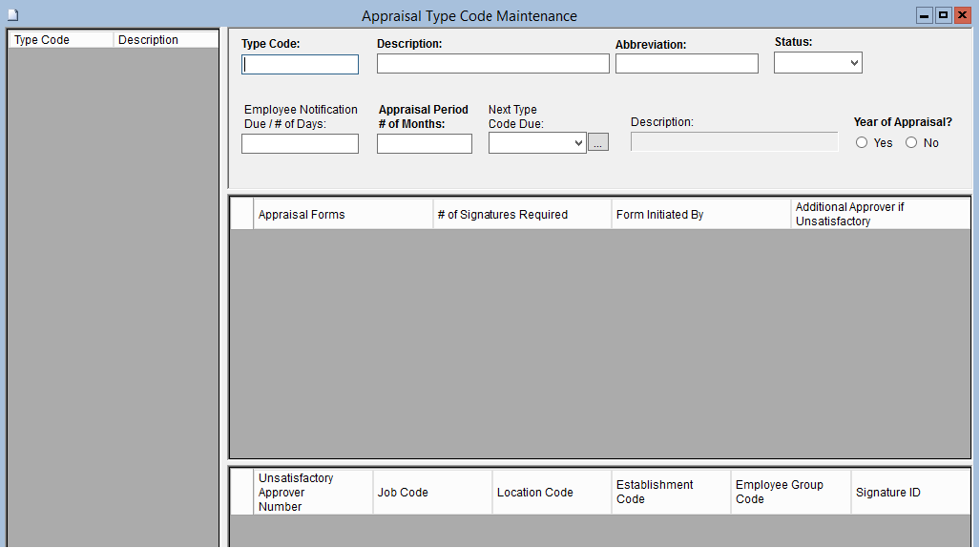
Task: Click into the Type Code input field
Action: 301,65
